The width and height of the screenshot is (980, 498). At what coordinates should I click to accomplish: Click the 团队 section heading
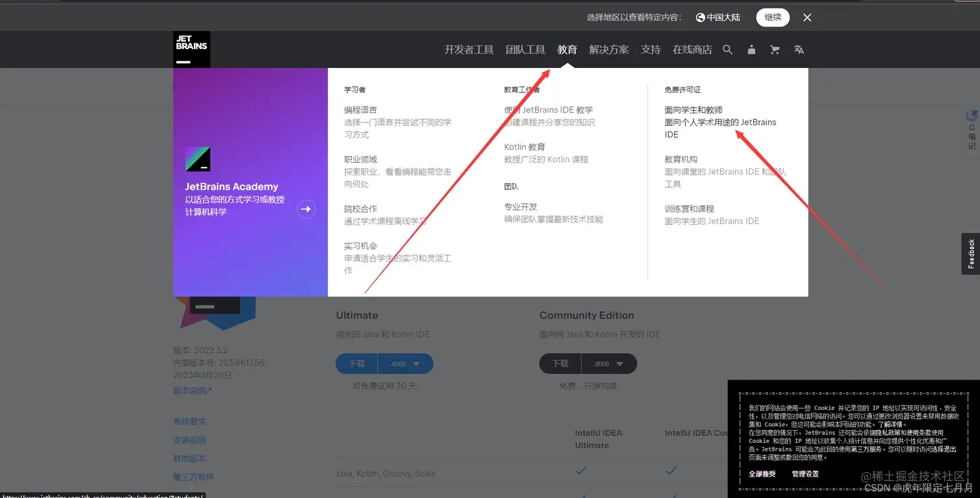(x=511, y=187)
